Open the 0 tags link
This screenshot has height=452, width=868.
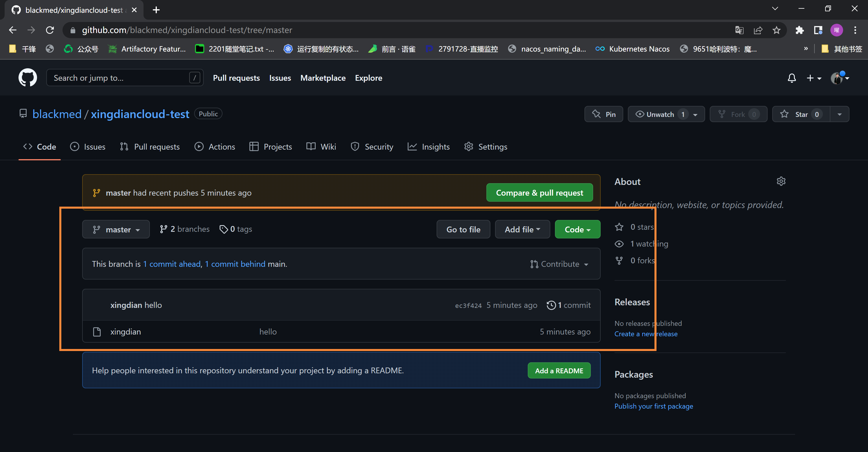(236, 229)
